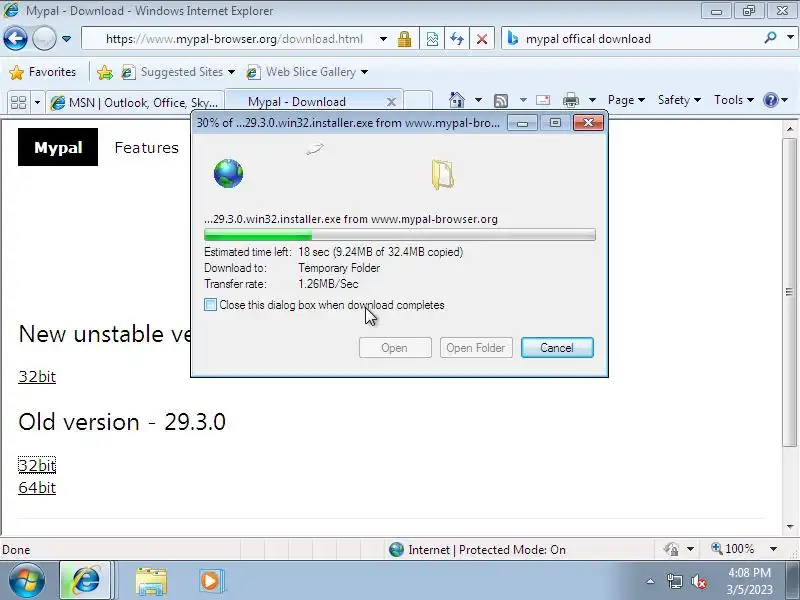Expand the Home button dropdown arrow

pos(478,100)
